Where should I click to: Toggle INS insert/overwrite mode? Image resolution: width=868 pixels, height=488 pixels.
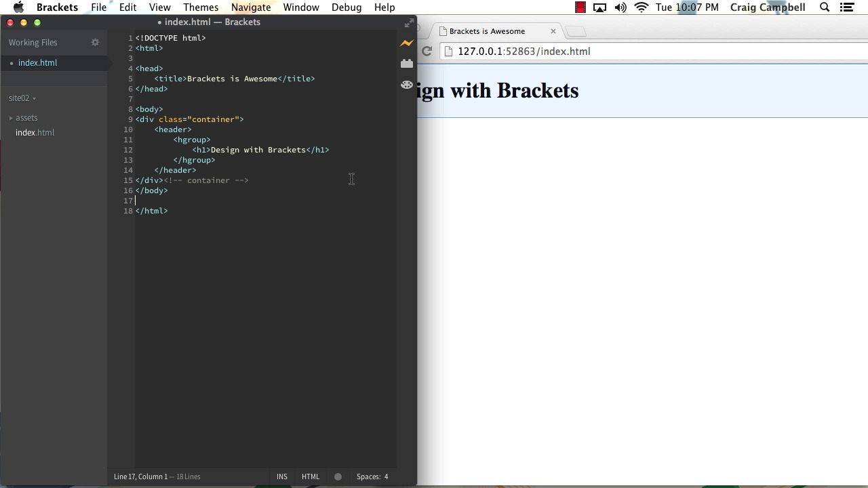(282, 476)
